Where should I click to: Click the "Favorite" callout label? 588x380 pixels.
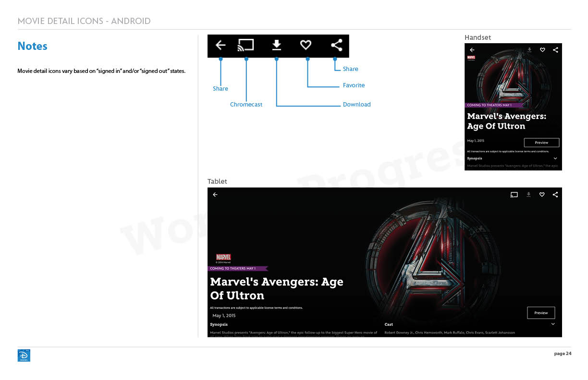point(354,85)
